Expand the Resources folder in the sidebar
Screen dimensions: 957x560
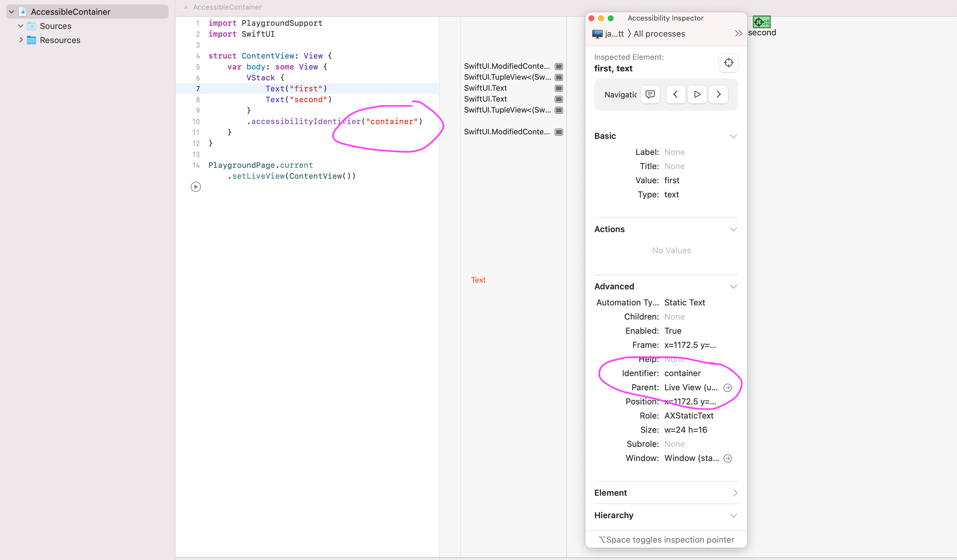coord(21,40)
